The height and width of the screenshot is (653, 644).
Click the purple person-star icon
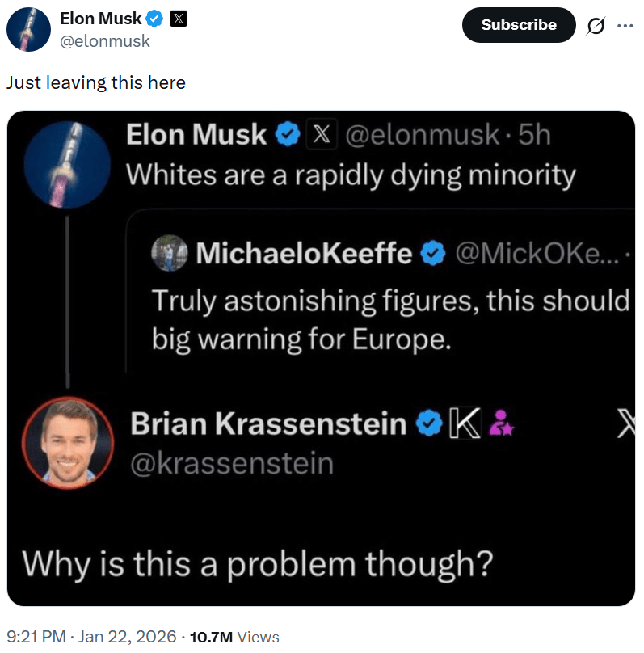point(502,422)
